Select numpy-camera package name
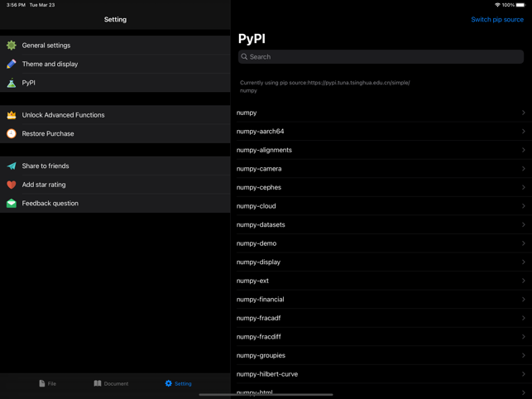532x399 pixels. tap(259, 169)
